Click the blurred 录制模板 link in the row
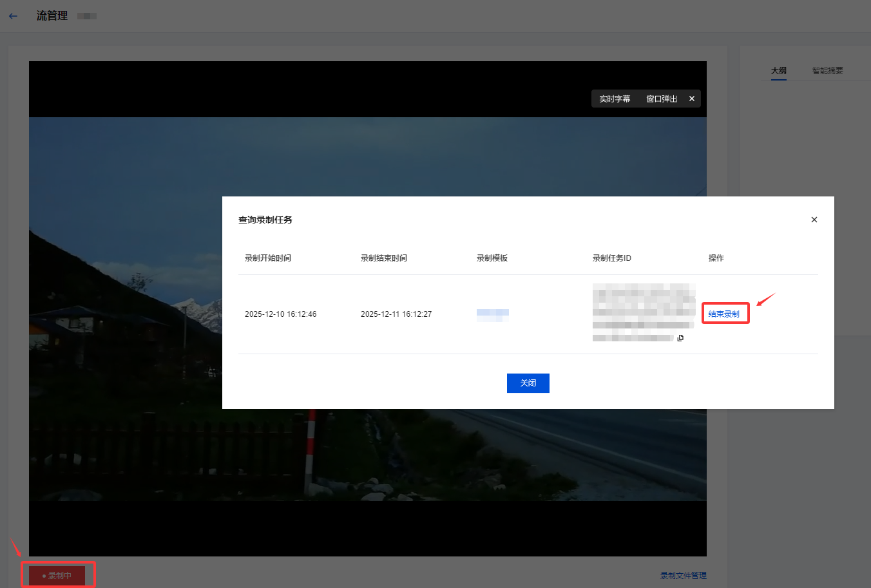Screen dimensions: 871x588 pyautogui.click(x=492, y=314)
